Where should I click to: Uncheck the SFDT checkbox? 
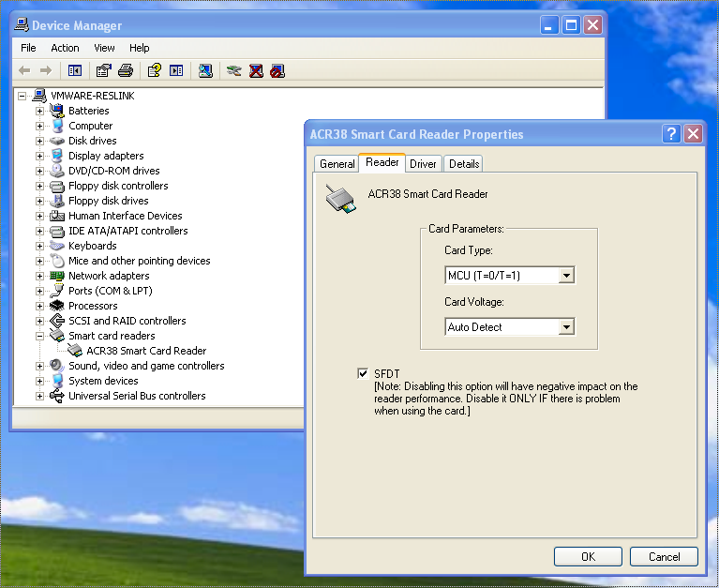coord(363,373)
